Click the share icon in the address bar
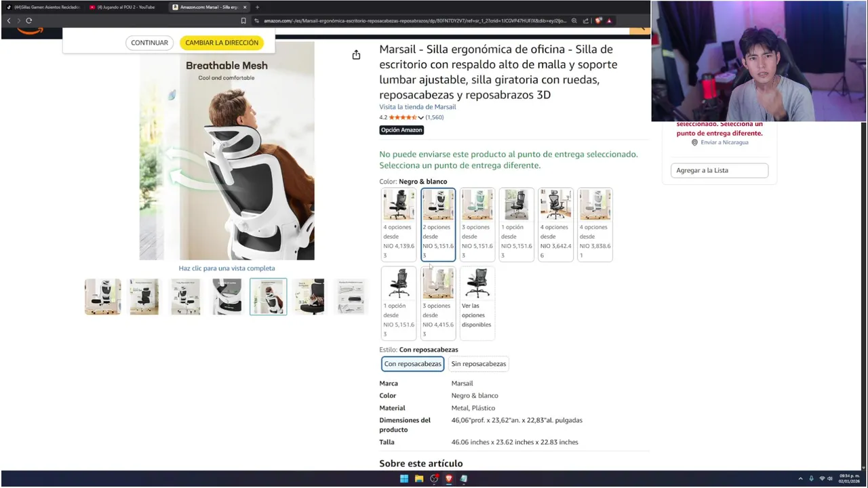 pyautogui.click(x=586, y=20)
